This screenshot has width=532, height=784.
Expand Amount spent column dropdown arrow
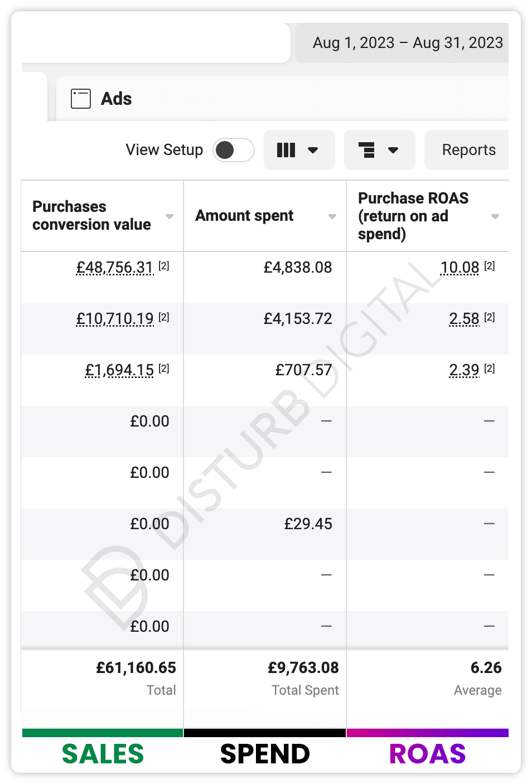332,216
